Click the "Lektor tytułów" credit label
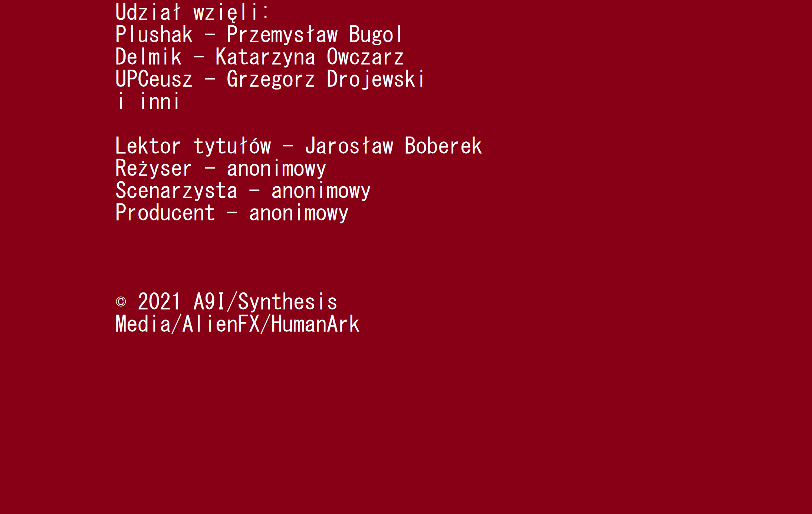812x514 pixels. pos(193,146)
